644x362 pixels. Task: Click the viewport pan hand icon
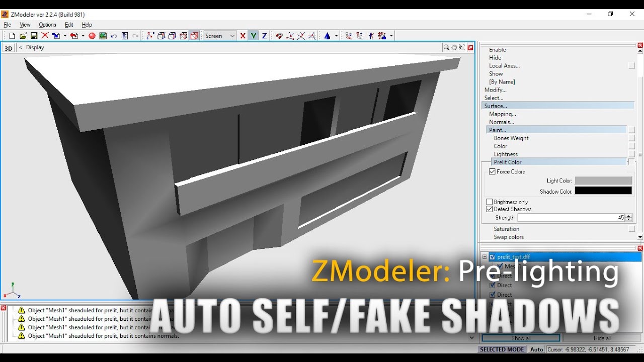454,47
